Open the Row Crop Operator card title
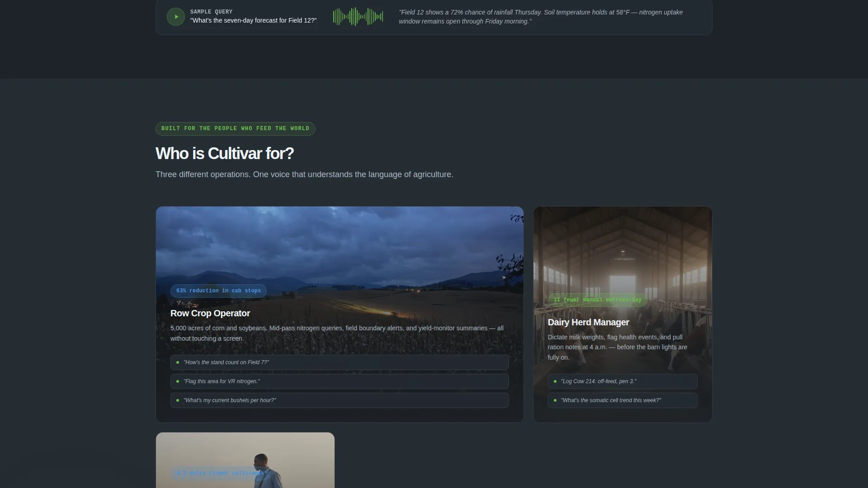This screenshot has height=488, width=868. 210,314
